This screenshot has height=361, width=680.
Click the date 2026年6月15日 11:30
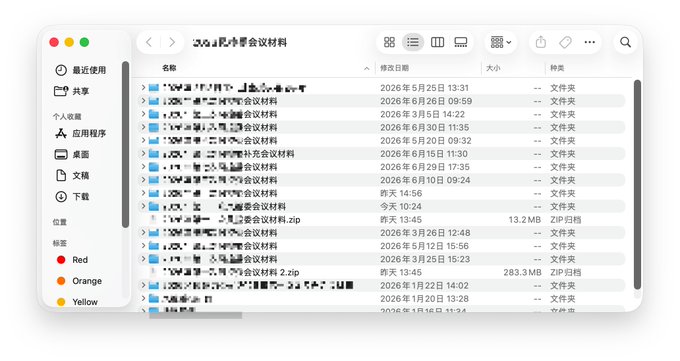click(424, 154)
